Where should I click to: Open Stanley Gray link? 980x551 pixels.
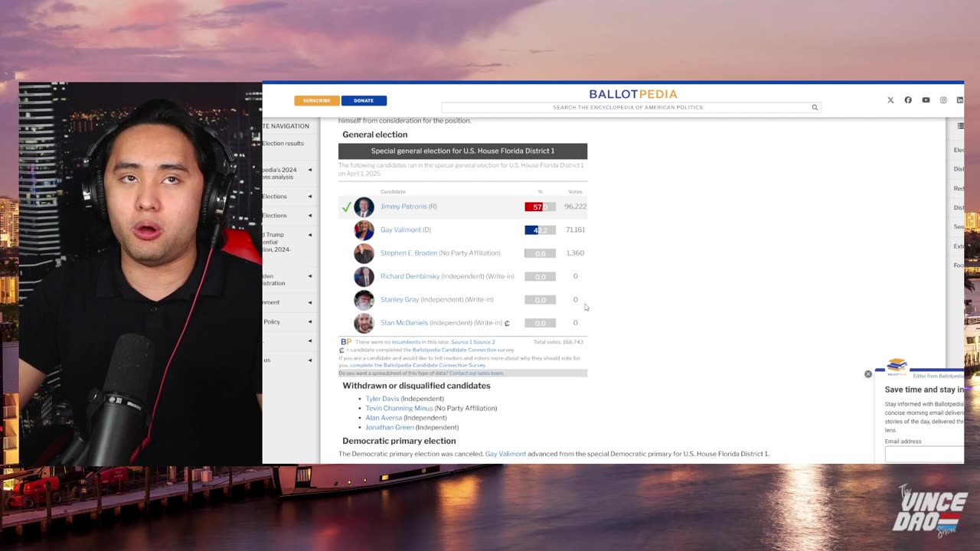[x=400, y=299]
